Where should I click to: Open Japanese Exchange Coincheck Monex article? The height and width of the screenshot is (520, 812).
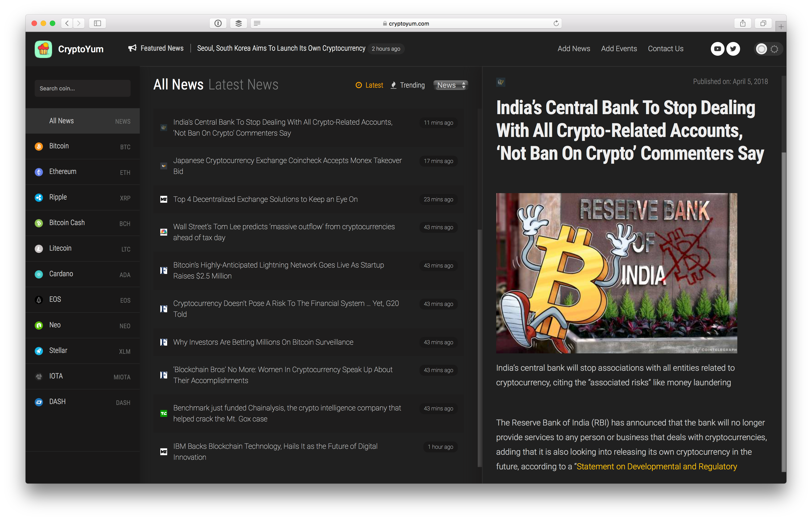tap(287, 166)
